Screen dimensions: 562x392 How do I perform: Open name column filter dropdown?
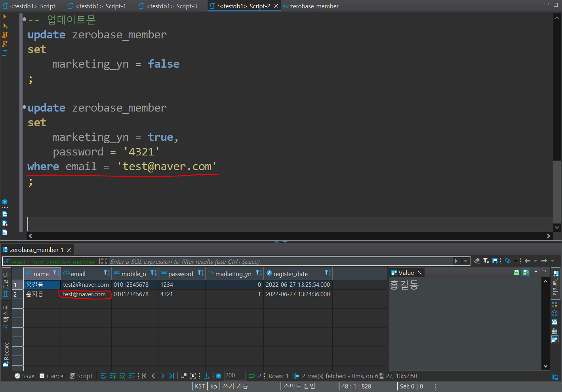[x=56, y=273]
